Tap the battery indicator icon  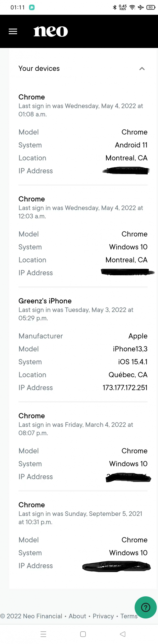151,7
